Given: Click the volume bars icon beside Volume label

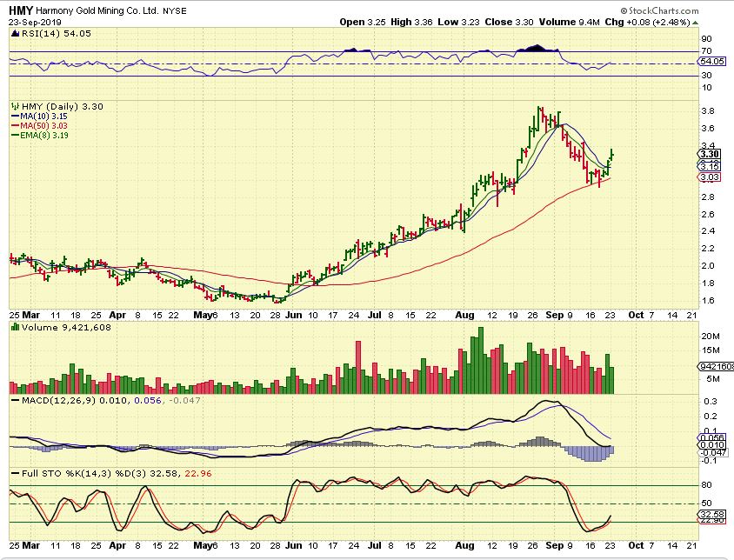Looking at the screenshot, I should 15,327.
